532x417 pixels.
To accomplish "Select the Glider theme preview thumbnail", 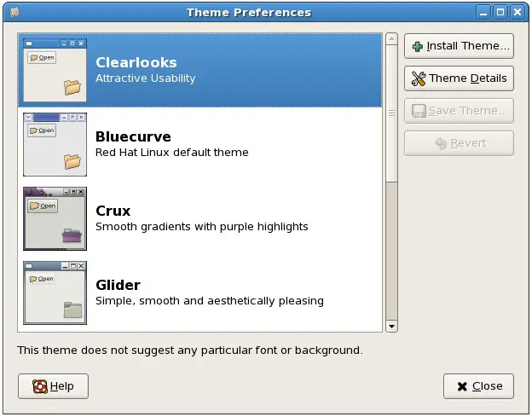I will [55, 292].
